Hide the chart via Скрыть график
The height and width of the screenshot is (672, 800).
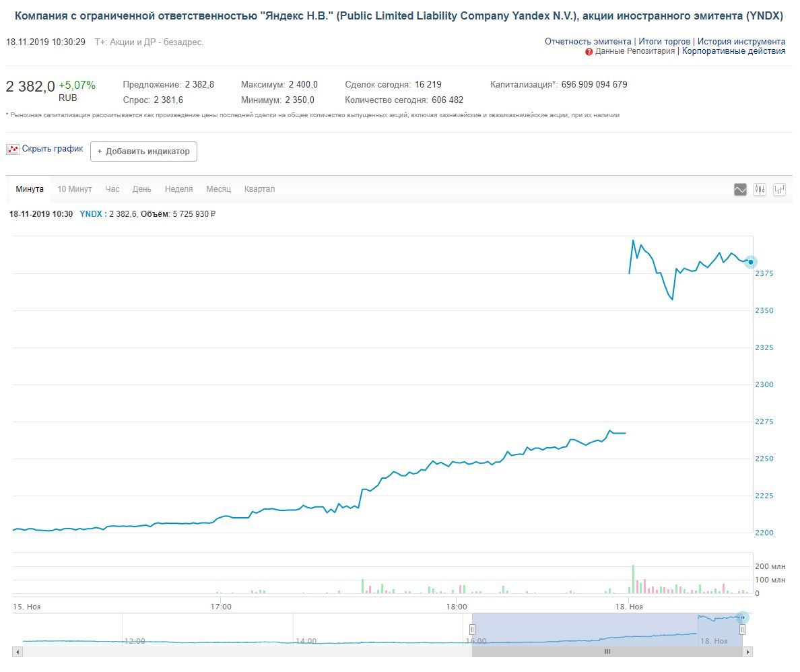pos(53,149)
